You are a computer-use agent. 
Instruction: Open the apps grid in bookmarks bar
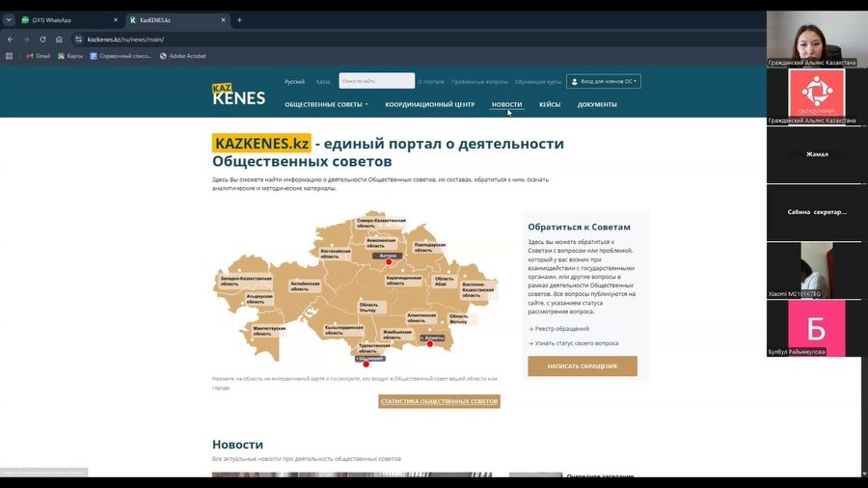click(9, 56)
